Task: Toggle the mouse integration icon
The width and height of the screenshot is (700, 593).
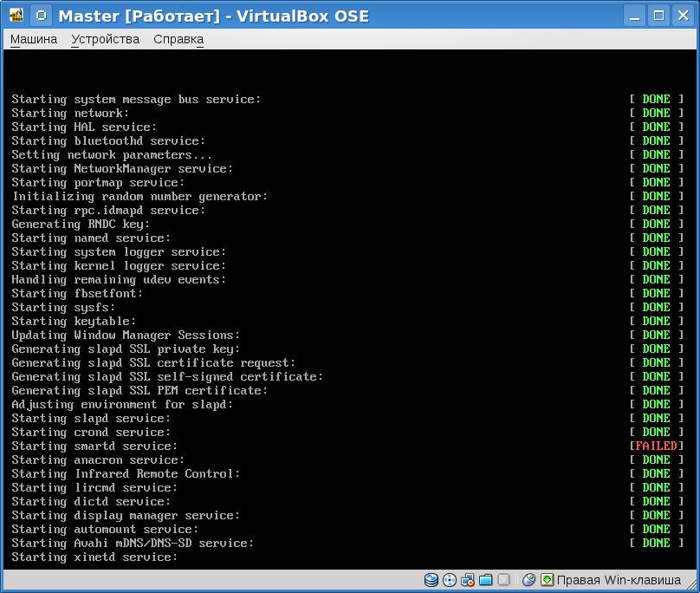Action: click(529, 580)
